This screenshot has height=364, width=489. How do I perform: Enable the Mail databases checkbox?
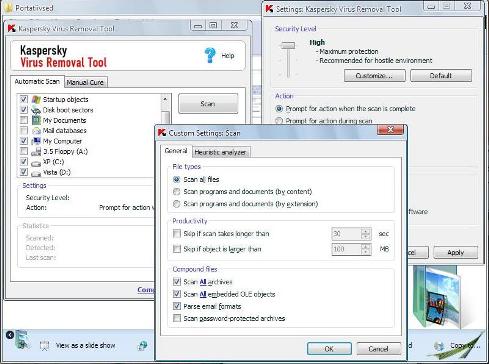pyautogui.click(x=24, y=130)
